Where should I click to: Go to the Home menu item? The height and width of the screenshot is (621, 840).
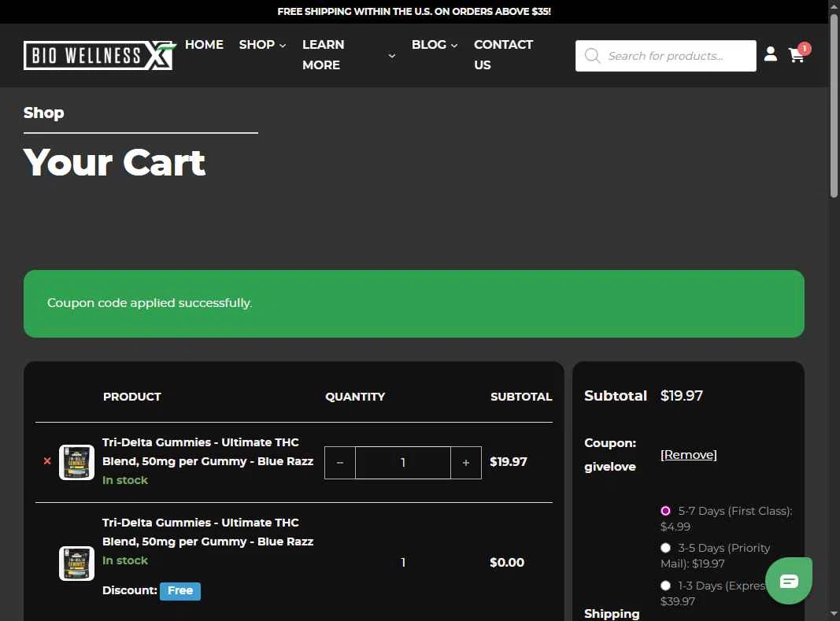pyautogui.click(x=204, y=45)
